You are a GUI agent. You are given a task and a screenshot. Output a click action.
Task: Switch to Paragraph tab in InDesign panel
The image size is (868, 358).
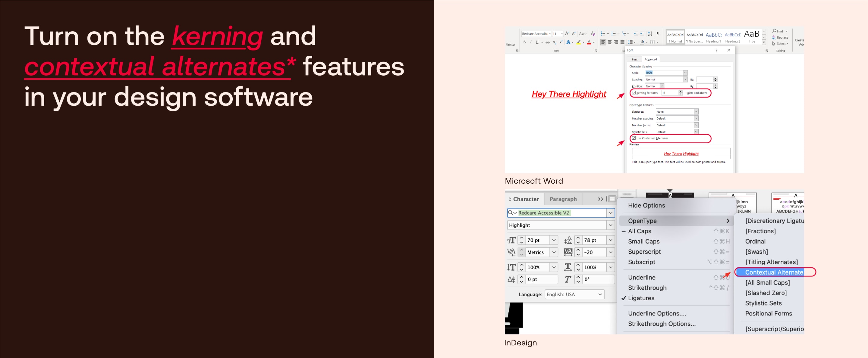coord(563,199)
